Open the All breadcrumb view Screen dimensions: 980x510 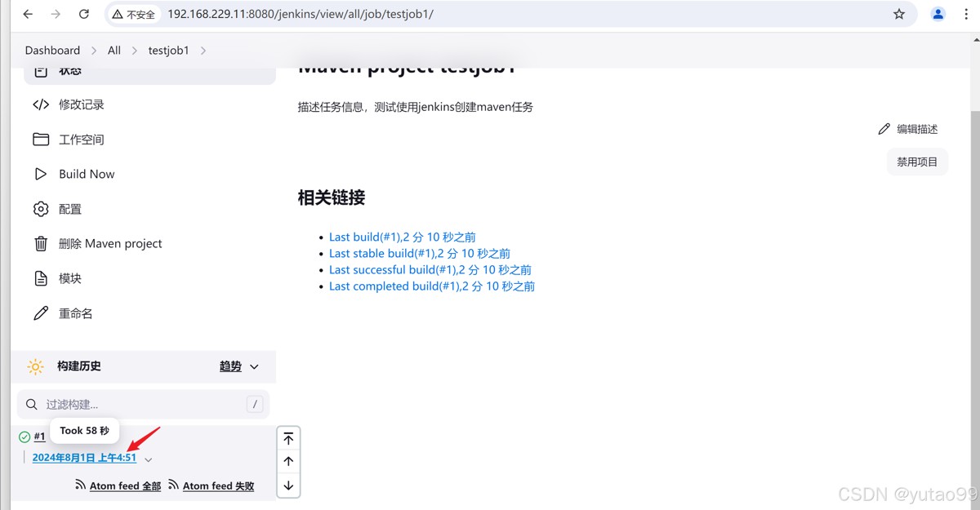coord(114,51)
